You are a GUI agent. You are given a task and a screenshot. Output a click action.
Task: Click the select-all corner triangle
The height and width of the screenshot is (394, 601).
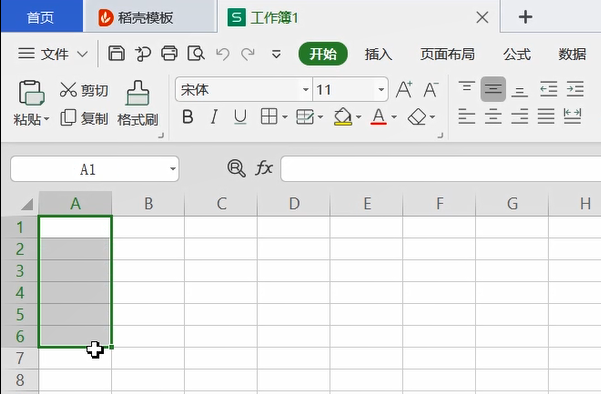(27, 204)
